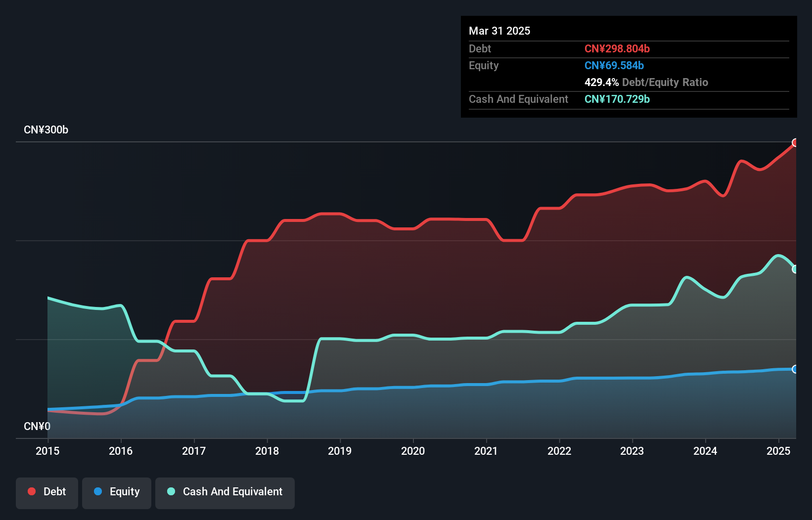Viewport: 812px width, 520px height.
Task: Click the Debt label in tooltip
Action: [x=480, y=48]
